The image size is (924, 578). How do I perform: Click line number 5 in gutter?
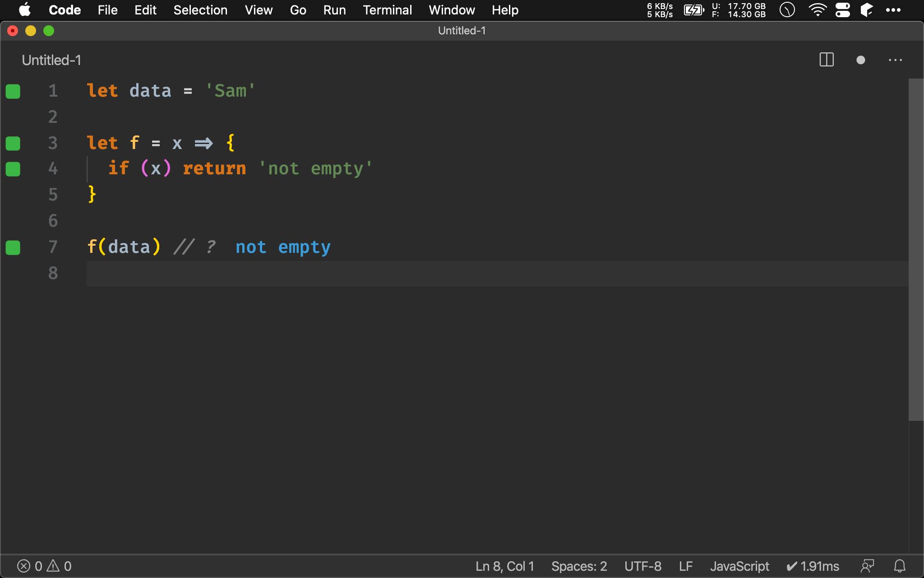point(53,195)
